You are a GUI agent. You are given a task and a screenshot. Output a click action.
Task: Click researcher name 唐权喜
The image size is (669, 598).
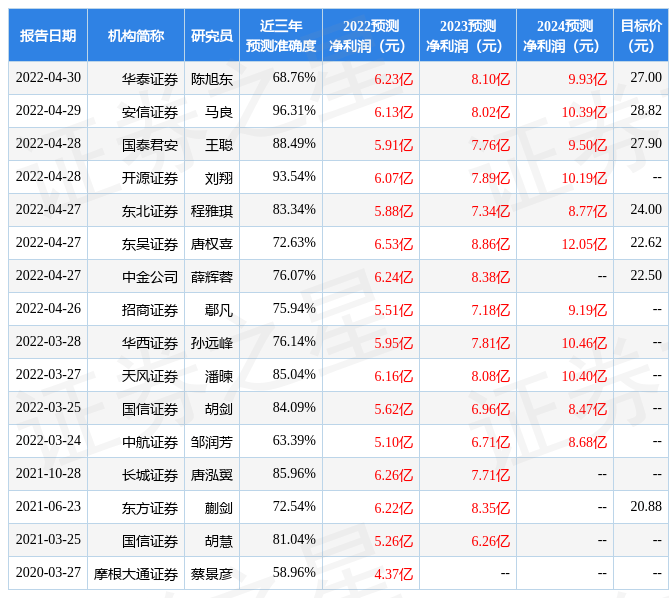tap(212, 244)
